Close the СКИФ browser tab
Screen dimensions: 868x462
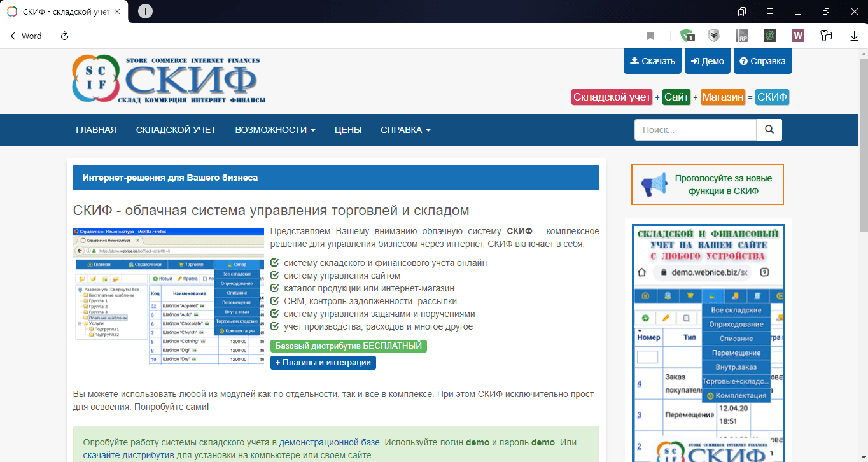117,11
